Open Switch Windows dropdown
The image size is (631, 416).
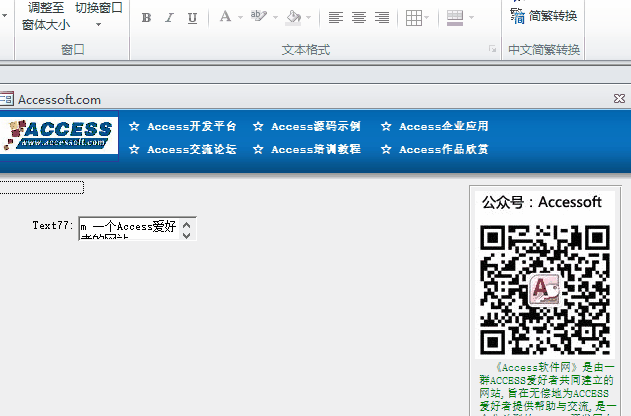coord(99,15)
